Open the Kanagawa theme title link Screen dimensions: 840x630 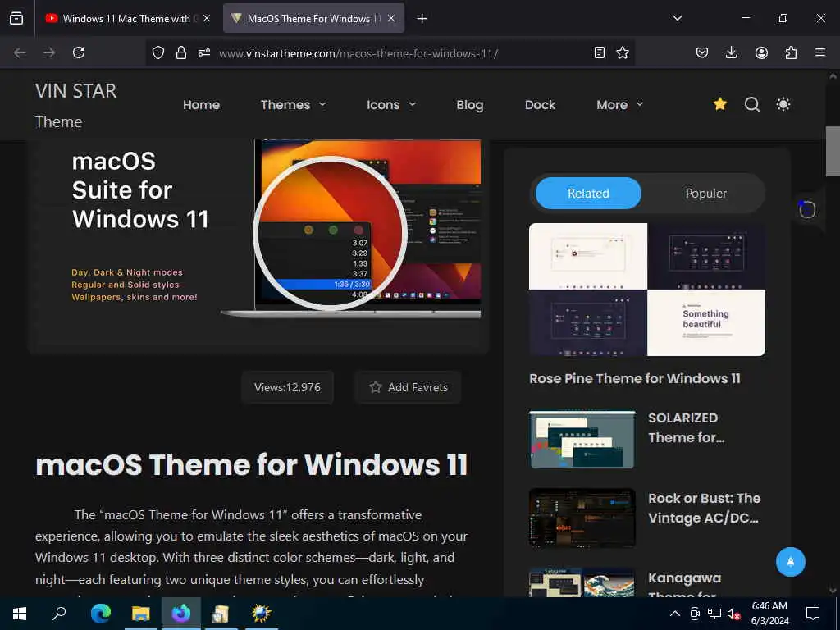[x=684, y=586]
